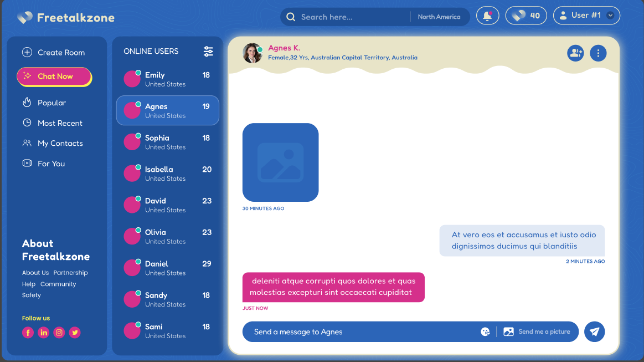
Task: Open the North America region selector
Action: click(x=439, y=17)
